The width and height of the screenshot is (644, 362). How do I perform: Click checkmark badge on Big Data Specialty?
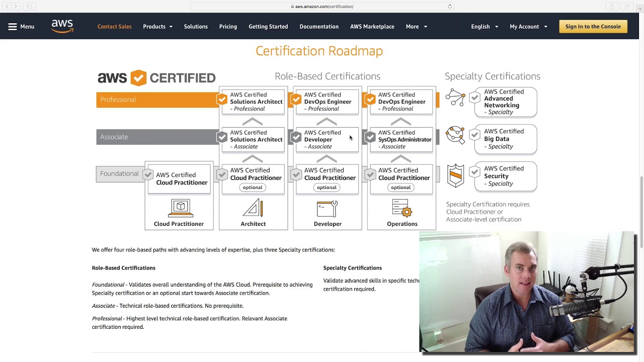474,135
